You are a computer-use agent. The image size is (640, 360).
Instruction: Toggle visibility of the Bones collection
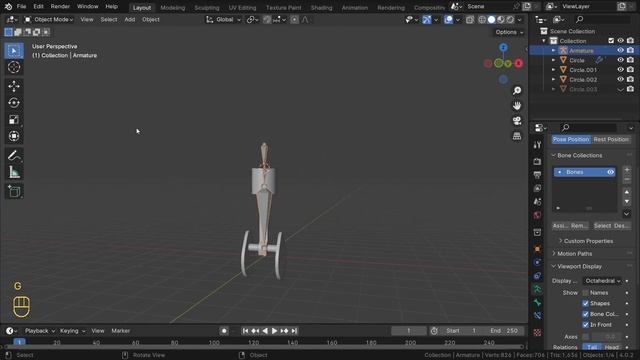(611, 172)
